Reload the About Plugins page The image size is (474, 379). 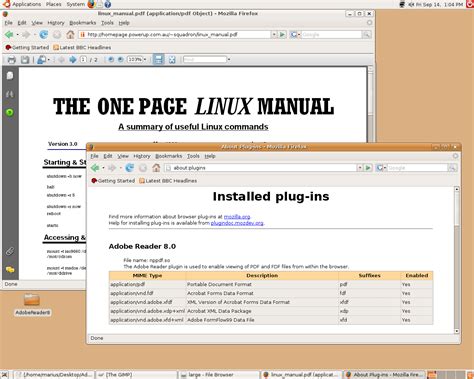point(130,168)
